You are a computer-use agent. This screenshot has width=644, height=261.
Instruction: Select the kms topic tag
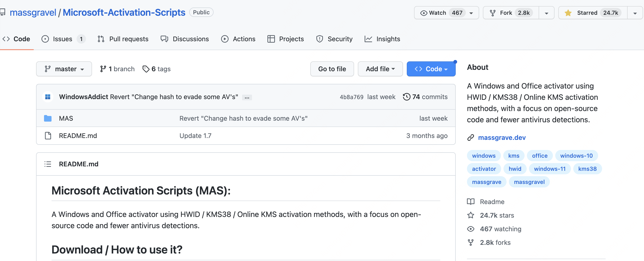[x=514, y=156]
